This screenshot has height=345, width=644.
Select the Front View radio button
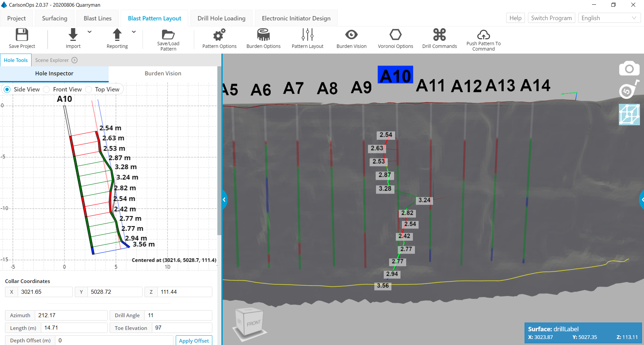coord(47,89)
